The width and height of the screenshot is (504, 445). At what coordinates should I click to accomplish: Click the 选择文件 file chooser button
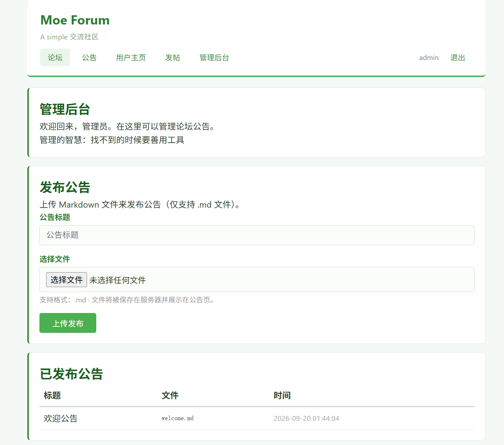(x=66, y=280)
